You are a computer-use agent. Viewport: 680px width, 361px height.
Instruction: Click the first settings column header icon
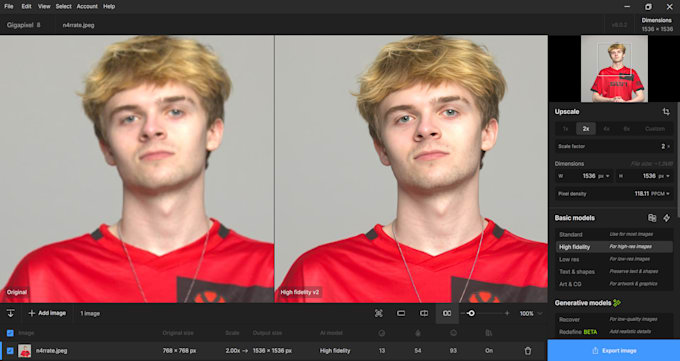pyautogui.click(x=382, y=333)
